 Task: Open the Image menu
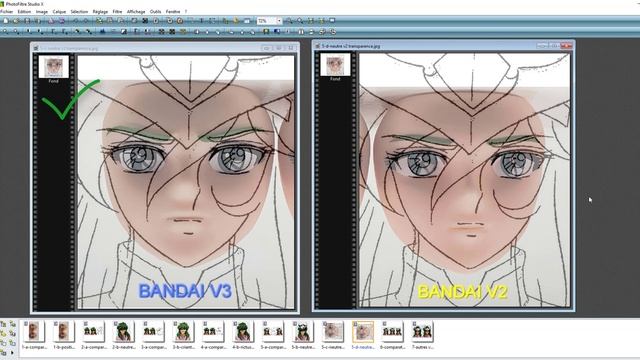pos(42,11)
